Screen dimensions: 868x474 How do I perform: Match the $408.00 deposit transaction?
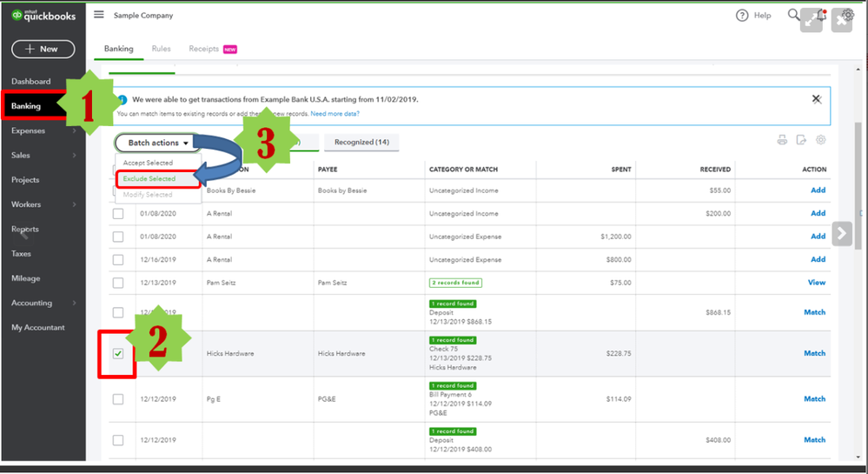click(x=814, y=440)
